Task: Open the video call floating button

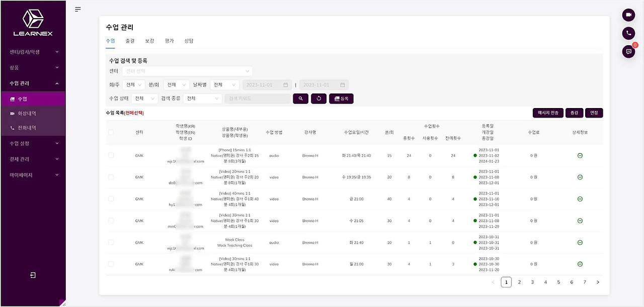Action: pyautogui.click(x=628, y=15)
